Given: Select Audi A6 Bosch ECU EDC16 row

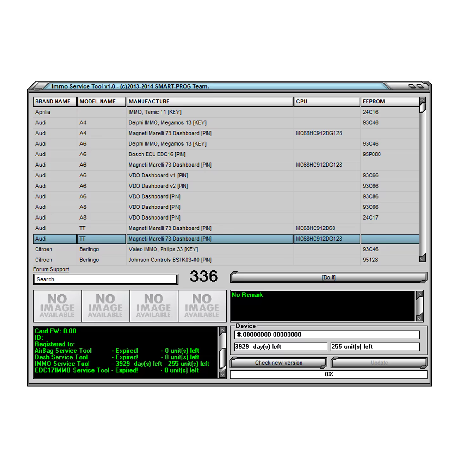Looking at the screenshot, I should coord(226,154).
